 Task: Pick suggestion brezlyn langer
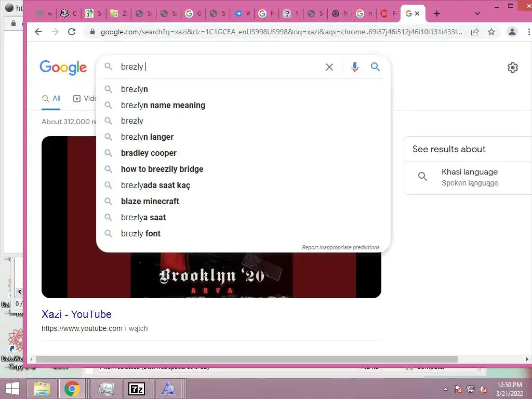[x=243, y=137]
